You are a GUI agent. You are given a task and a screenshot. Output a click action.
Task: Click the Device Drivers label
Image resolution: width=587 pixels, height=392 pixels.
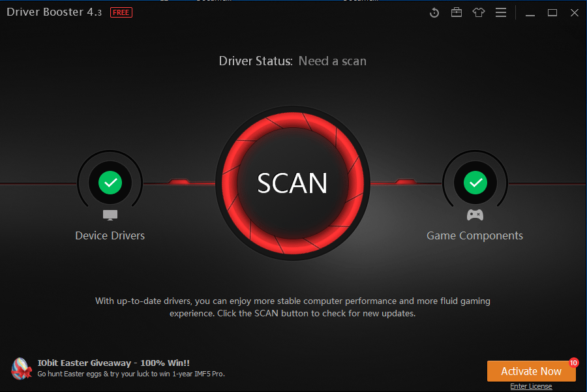(x=110, y=235)
